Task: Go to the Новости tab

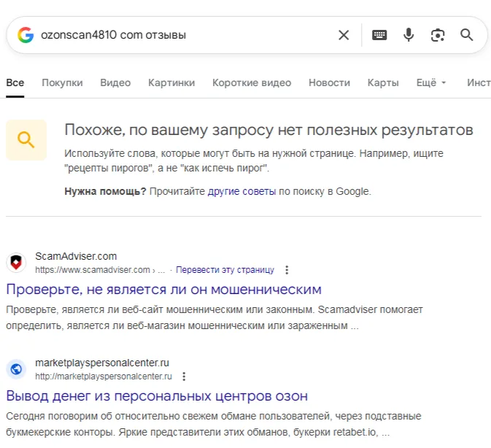Action: [x=329, y=82]
